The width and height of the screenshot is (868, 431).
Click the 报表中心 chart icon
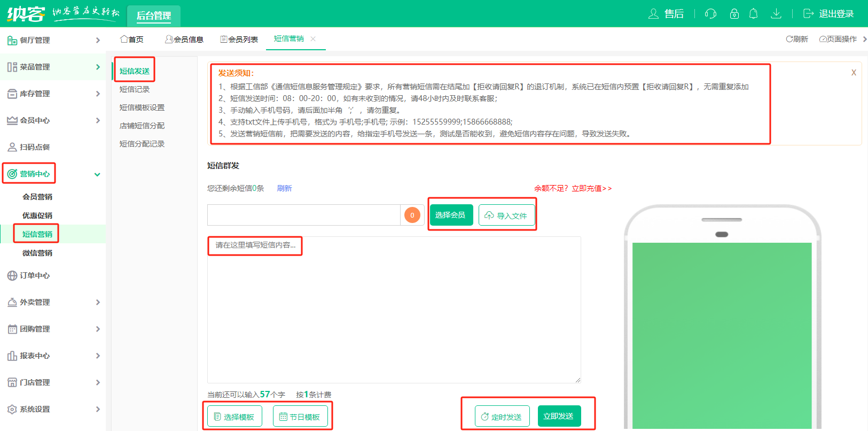pyautogui.click(x=12, y=356)
